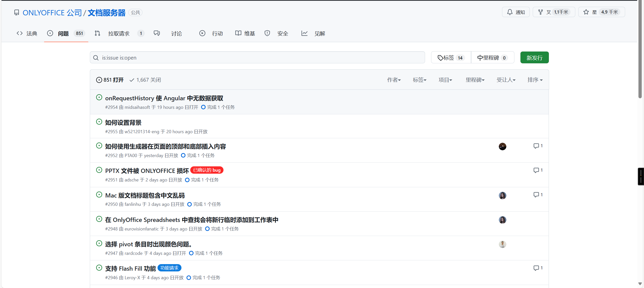Click the star icon in header
This screenshot has height=288, width=644.
tap(586, 12)
